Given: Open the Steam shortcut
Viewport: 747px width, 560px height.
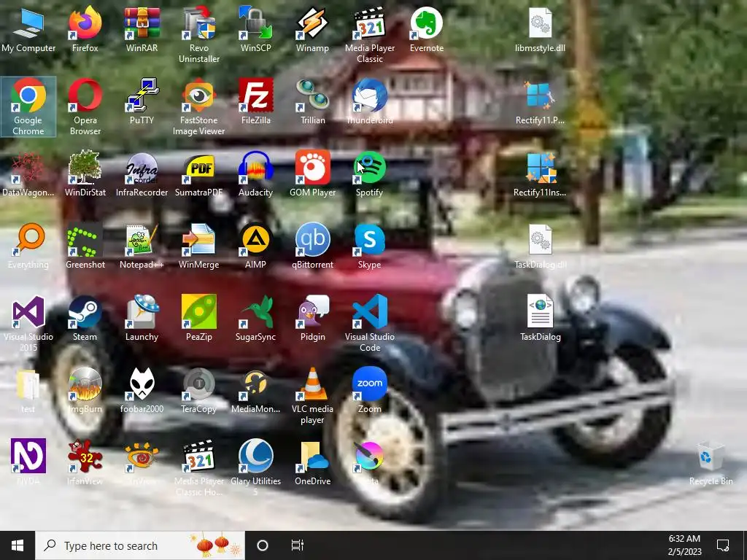Looking at the screenshot, I should [x=85, y=313].
